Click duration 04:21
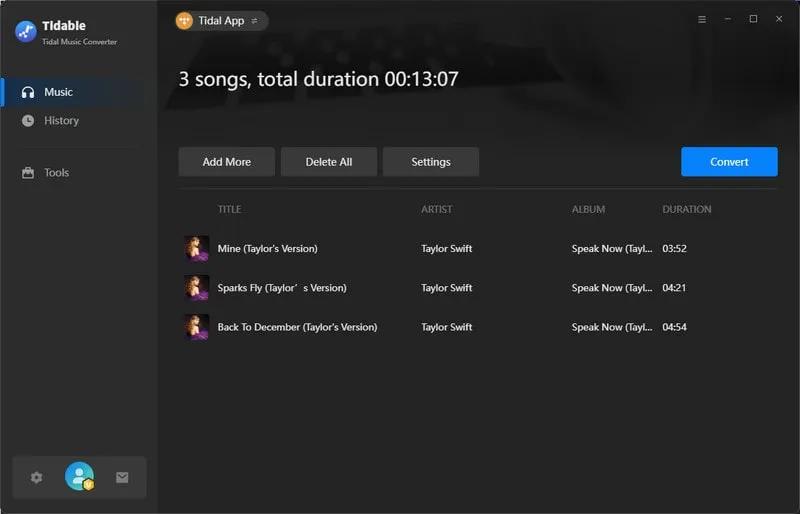This screenshot has width=800, height=514. [x=674, y=288]
